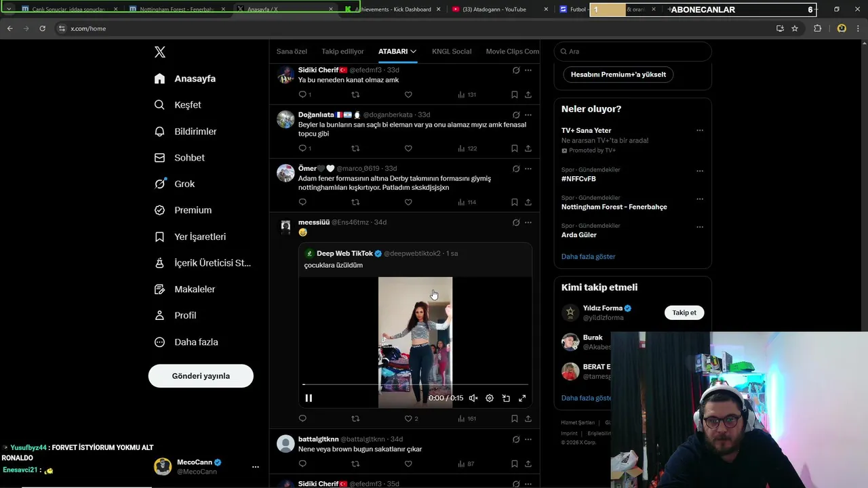Open Premium page in sidebar

pos(182,210)
